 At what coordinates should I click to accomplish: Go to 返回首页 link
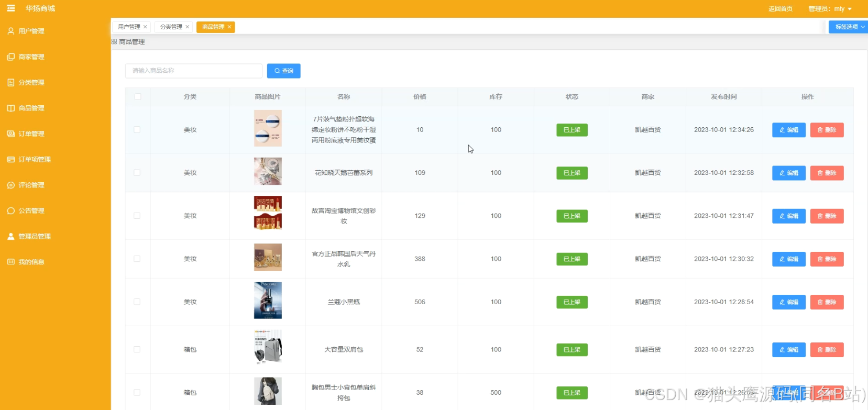tap(781, 9)
